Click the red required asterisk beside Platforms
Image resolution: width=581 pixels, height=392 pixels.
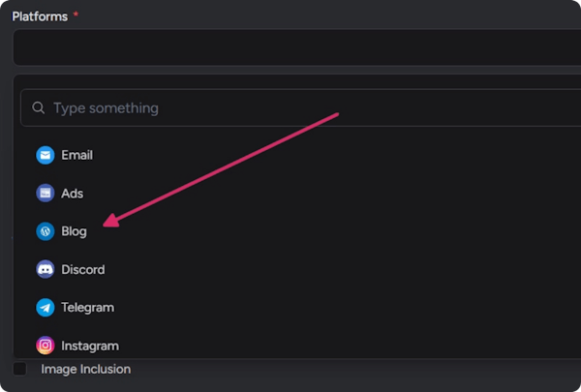[x=76, y=15]
